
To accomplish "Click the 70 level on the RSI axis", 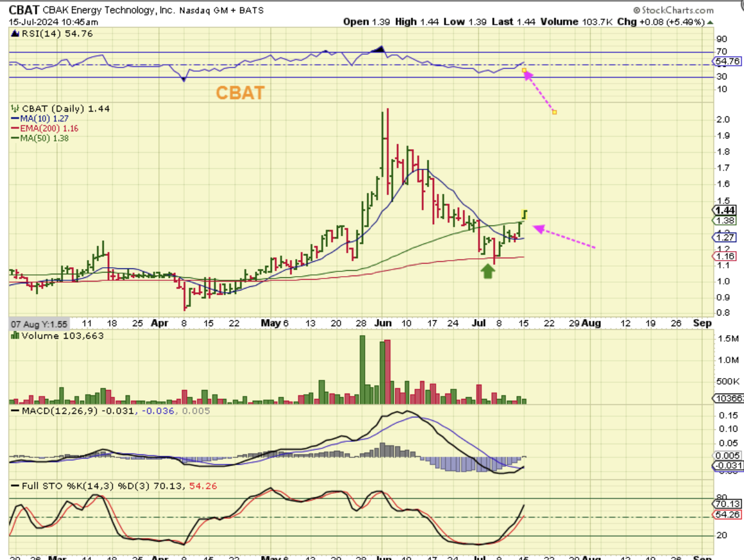I will pyautogui.click(x=721, y=52).
